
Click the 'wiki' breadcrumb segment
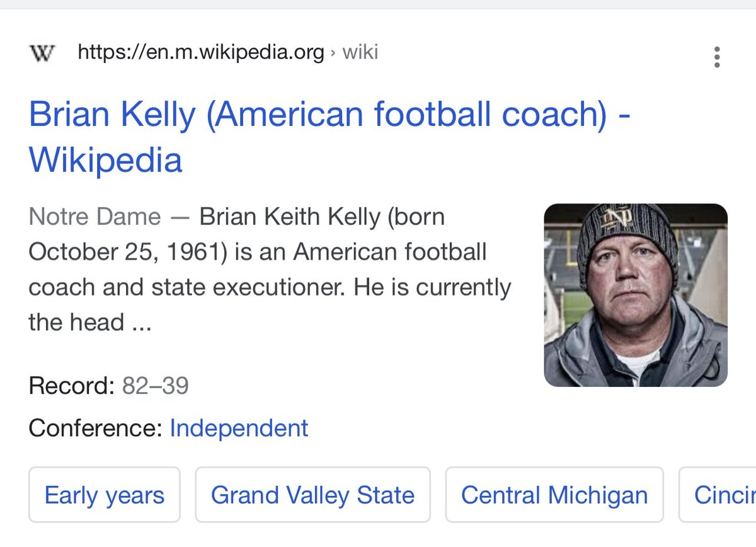pos(360,52)
